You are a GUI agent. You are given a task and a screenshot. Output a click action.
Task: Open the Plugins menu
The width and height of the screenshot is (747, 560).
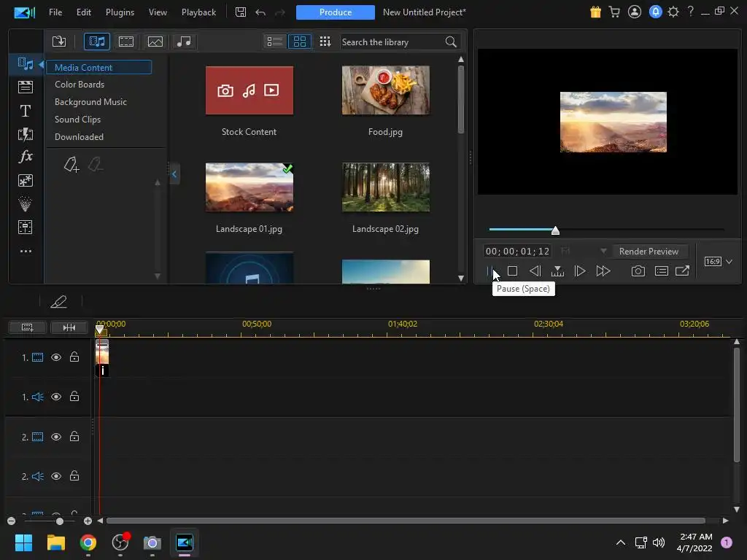coord(120,12)
